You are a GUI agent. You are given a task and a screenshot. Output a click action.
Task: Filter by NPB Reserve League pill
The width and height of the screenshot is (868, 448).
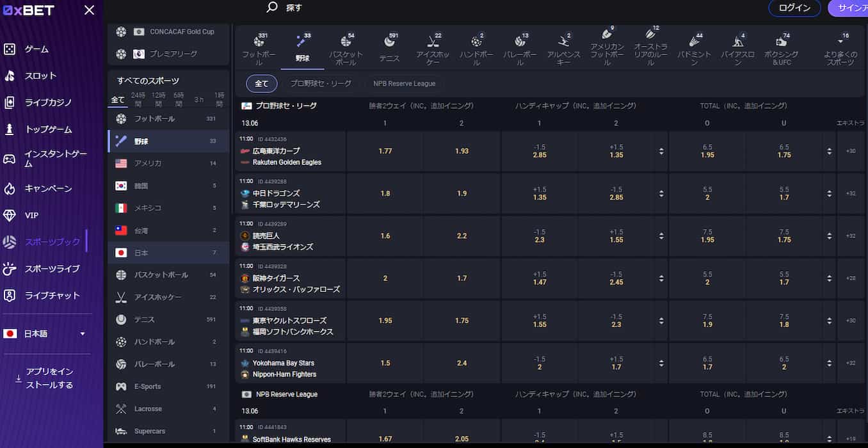click(405, 83)
